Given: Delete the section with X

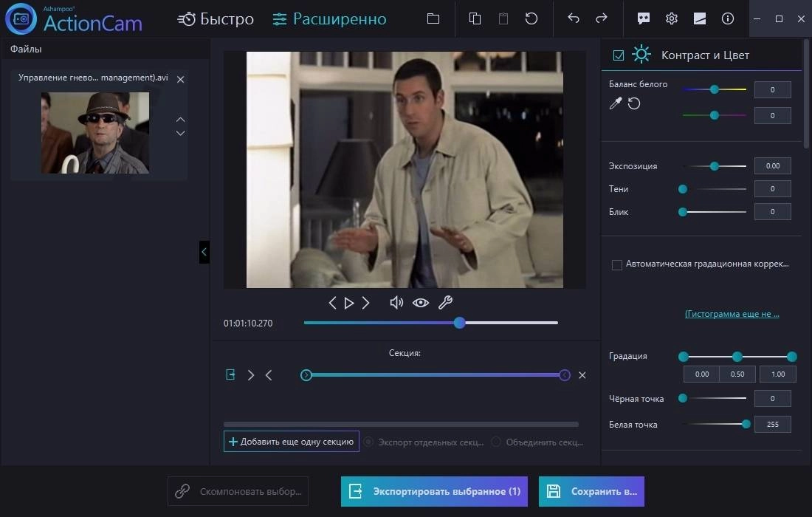Looking at the screenshot, I should (582, 375).
